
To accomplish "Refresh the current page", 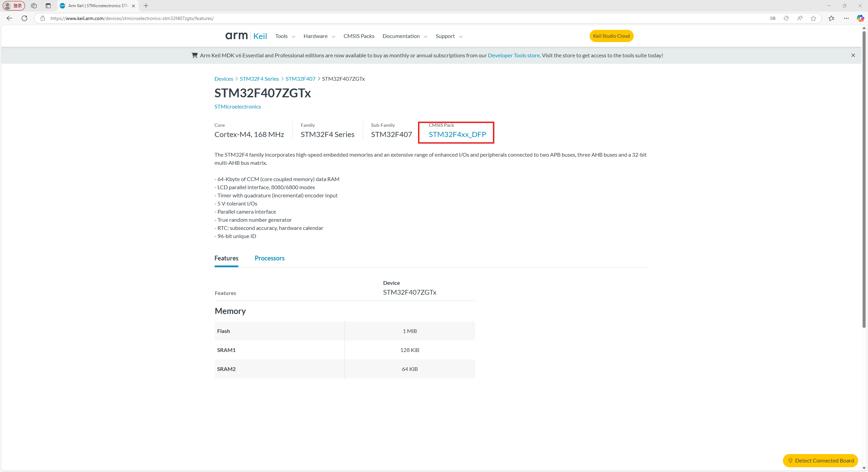I will [x=24, y=18].
